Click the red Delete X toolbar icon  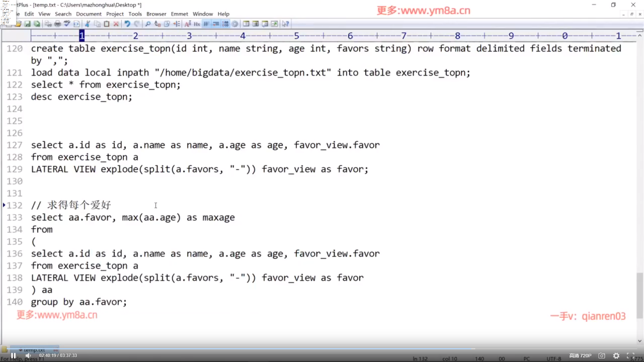116,24
